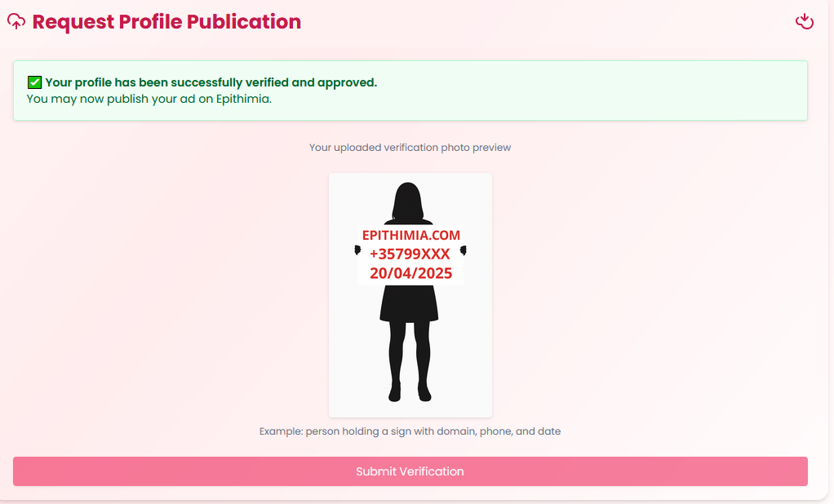Viewport: 834px width, 504px height.
Task: Open the uploaded verification photo preview image
Action: (x=410, y=295)
